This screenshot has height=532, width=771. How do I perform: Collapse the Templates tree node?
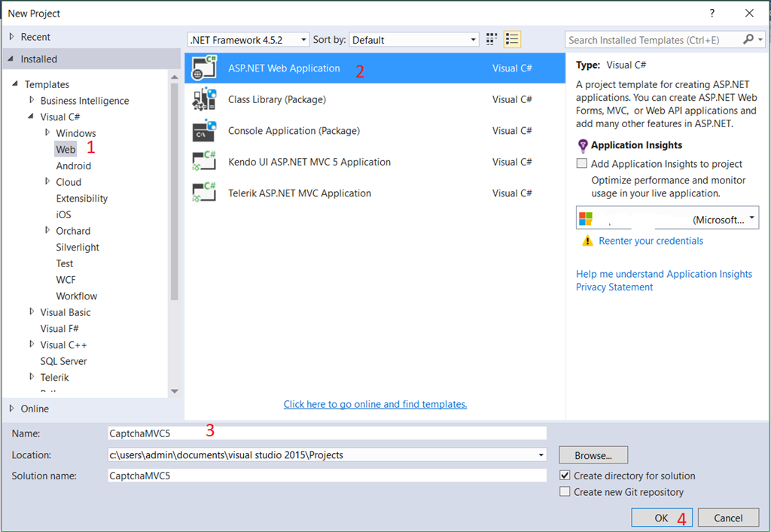15,84
